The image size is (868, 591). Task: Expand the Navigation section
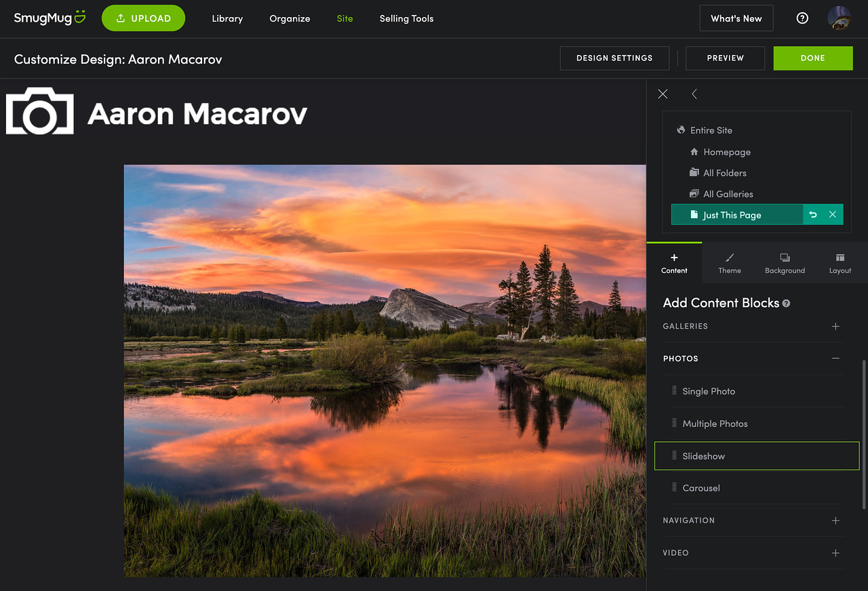pyautogui.click(x=835, y=521)
